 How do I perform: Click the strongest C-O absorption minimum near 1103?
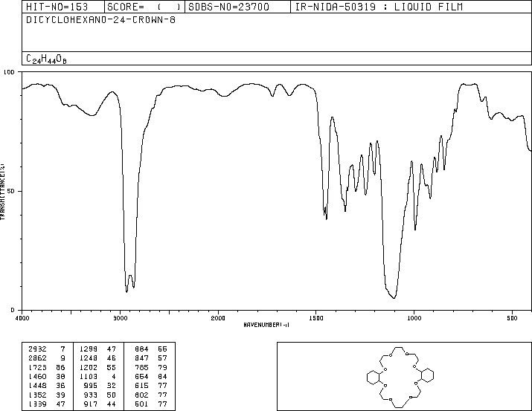coord(394,297)
